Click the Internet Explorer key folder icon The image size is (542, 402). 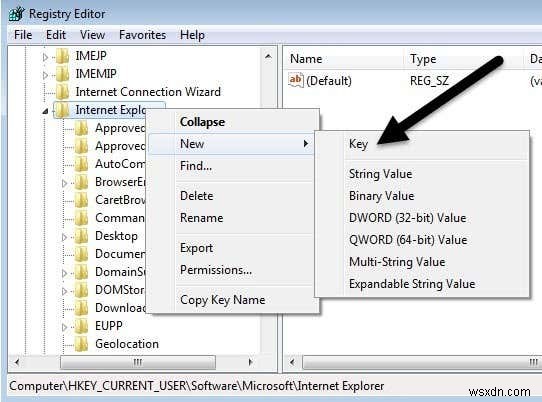pos(63,110)
